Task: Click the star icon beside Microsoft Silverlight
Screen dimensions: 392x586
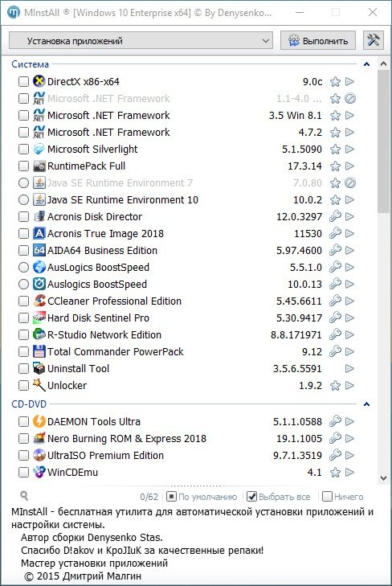Action: tap(335, 150)
